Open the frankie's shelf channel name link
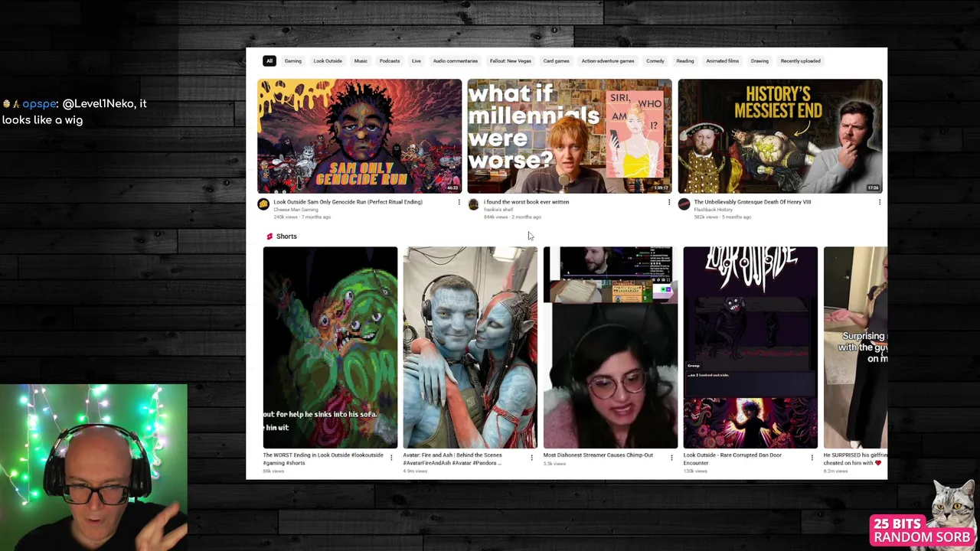 tap(498, 210)
